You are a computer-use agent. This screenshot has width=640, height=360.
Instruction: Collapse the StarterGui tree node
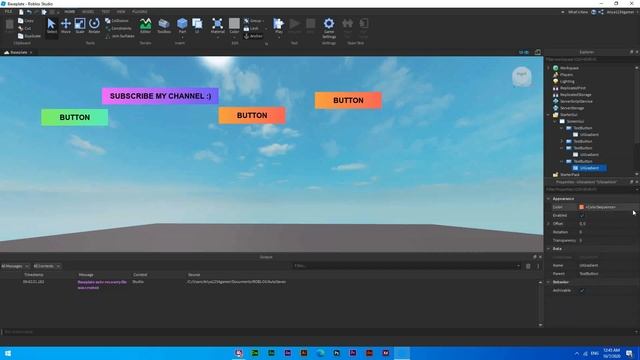tap(549, 115)
